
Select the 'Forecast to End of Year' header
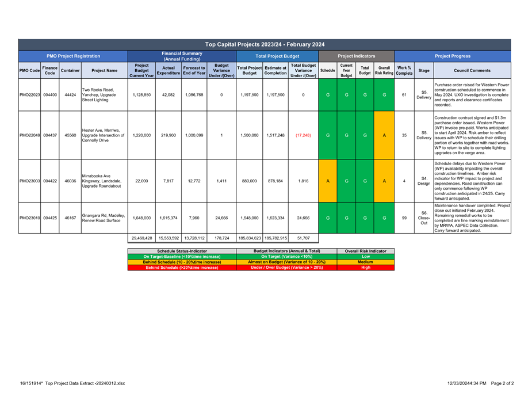(x=194, y=71)
